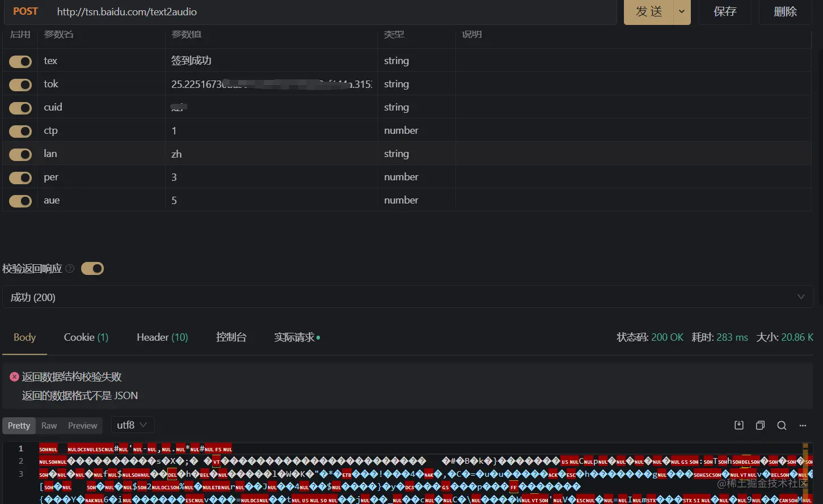Open aue type number selector
The height and width of the screenshot is (504, 823).
(x=416, y=200)
